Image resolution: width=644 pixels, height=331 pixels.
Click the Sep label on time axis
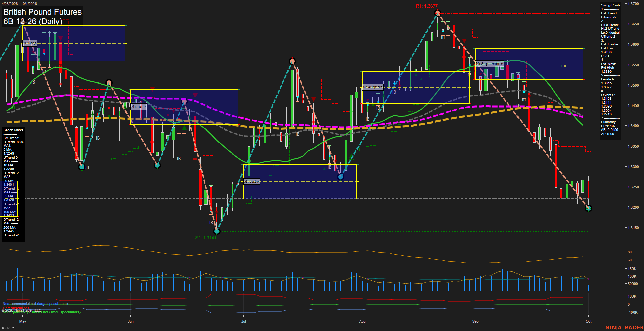475,321
